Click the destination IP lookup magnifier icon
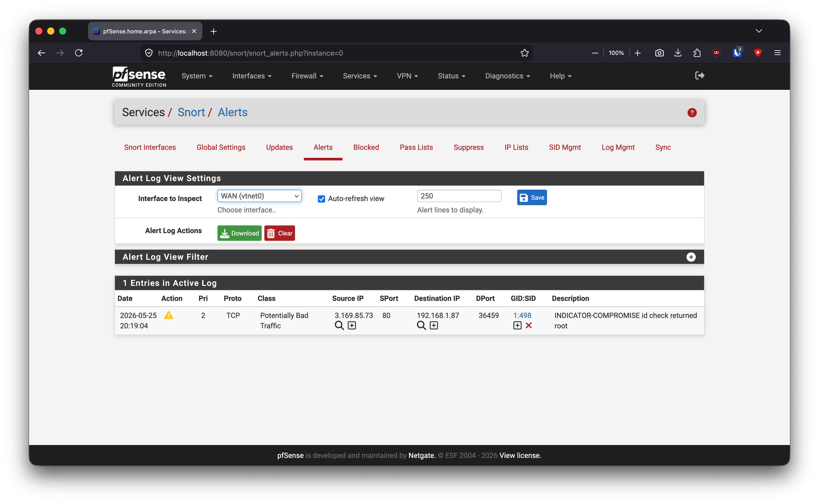 point(421,326)
